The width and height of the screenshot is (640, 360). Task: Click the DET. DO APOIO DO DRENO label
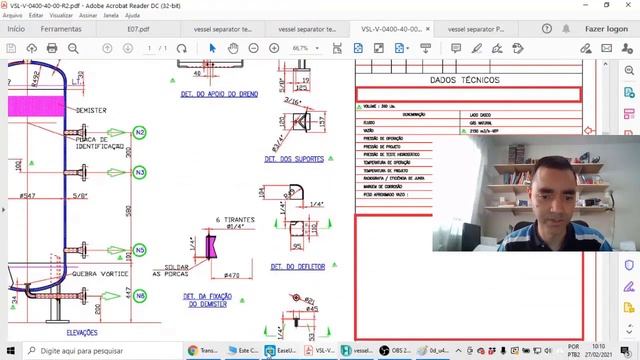[x=219, y=94]
